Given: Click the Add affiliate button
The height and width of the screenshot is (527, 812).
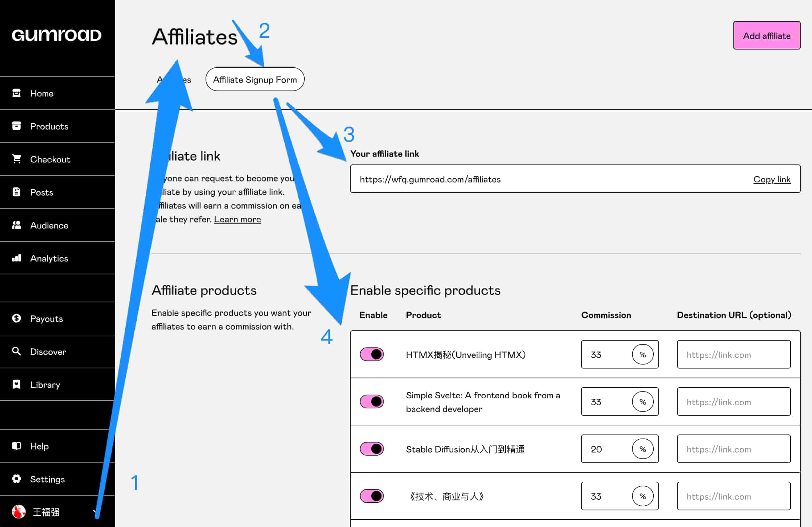Looking at the screenshot, I should [767, 36].
